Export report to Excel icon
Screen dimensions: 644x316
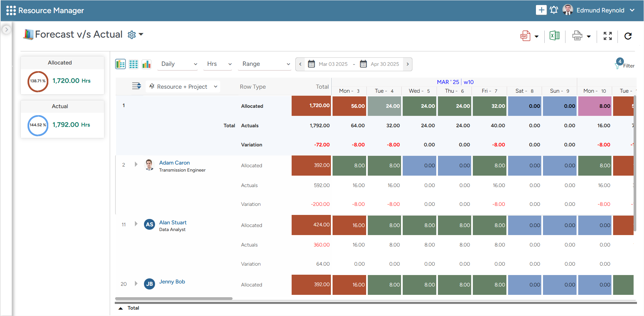(x=554, y=36)
